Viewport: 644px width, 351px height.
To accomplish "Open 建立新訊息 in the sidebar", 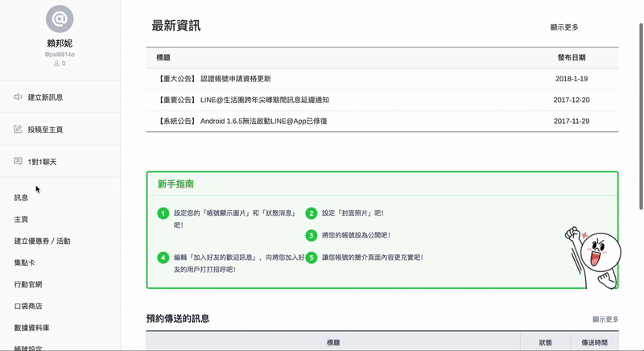I will click(x=45, y=97).
